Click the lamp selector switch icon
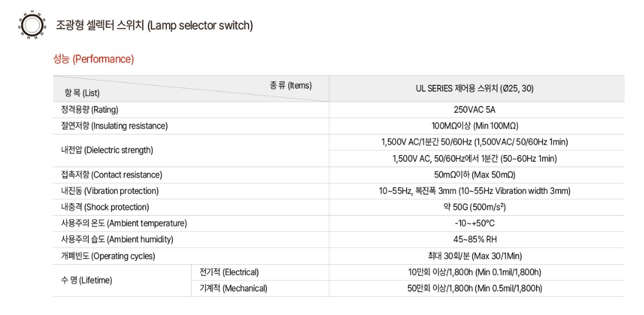This screenshot has height=315, width=644. (30, 25)
